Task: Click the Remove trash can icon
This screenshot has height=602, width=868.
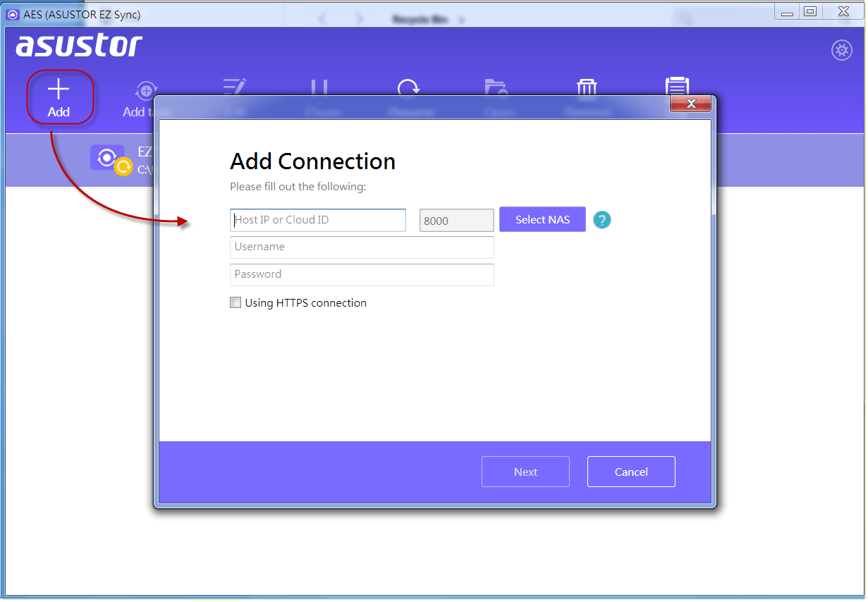Action: tap(587, 87)
